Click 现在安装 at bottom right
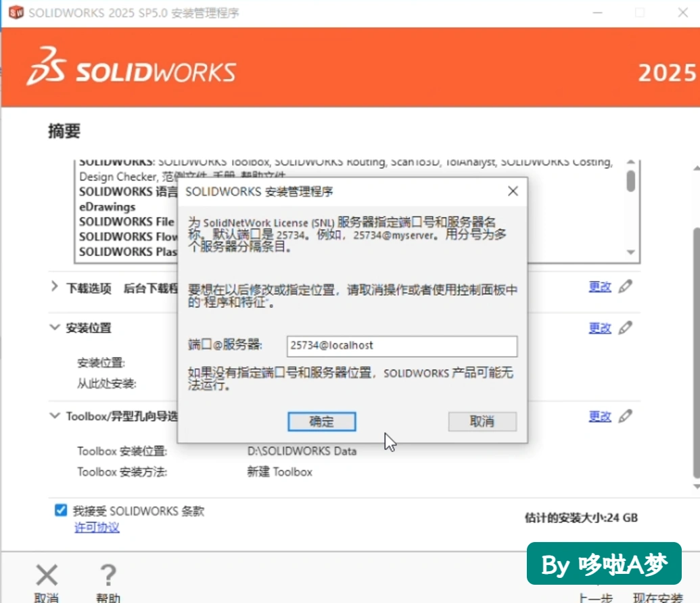The height and width of the screenshot is (603, 700). coord(657,597)
